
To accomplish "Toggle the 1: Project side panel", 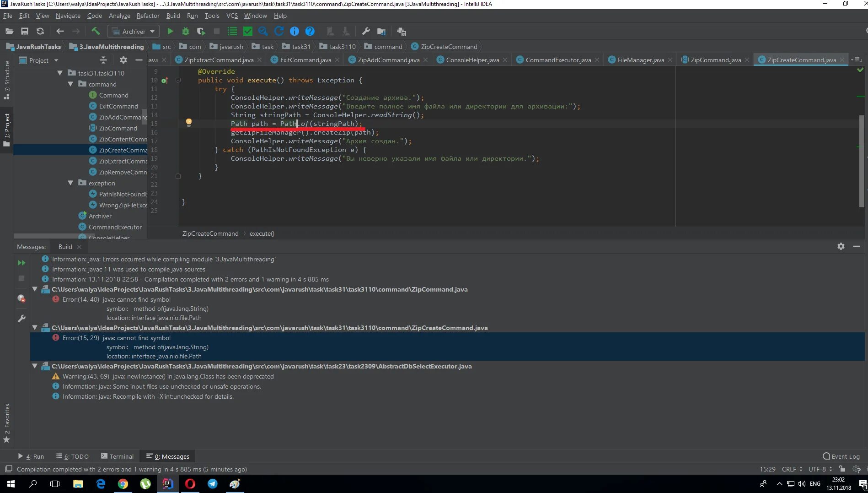I will (x=6, y=130).
